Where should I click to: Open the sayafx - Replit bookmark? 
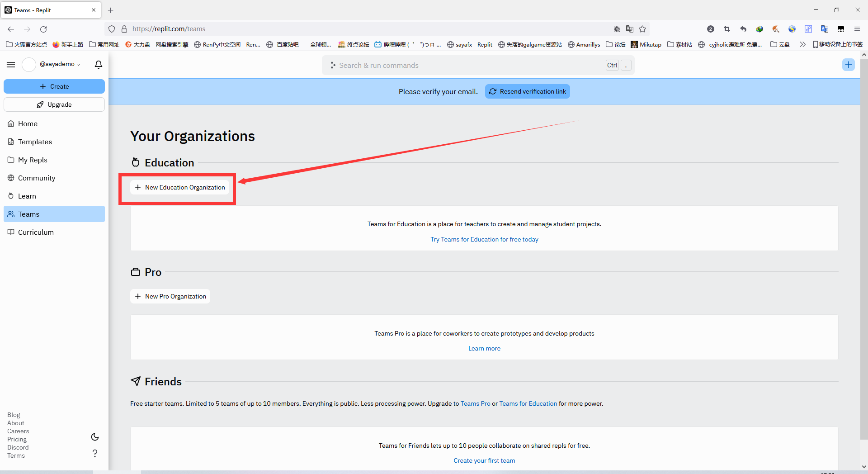tap(469, 44)
